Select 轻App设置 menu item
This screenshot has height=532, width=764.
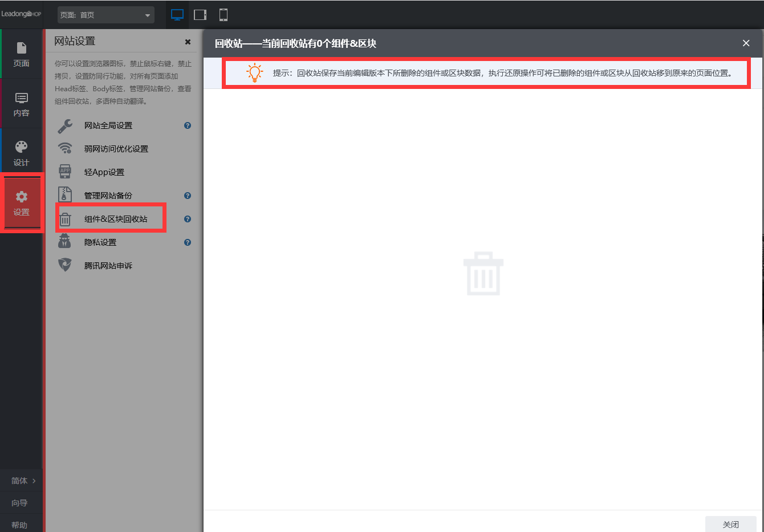[x=104, y=172]
